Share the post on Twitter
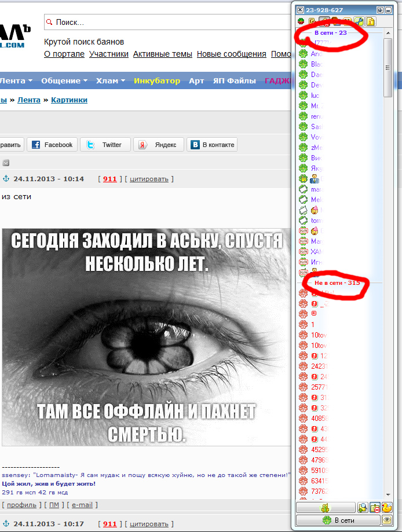This screenshot has width=402, height=532. pyautogui.click(x=105, y=145)
